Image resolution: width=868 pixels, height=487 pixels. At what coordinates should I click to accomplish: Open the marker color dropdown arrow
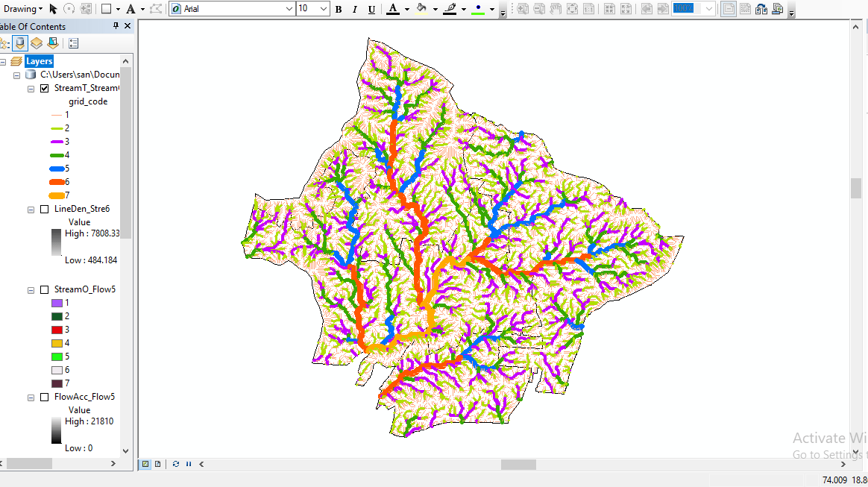coord(492,9)
